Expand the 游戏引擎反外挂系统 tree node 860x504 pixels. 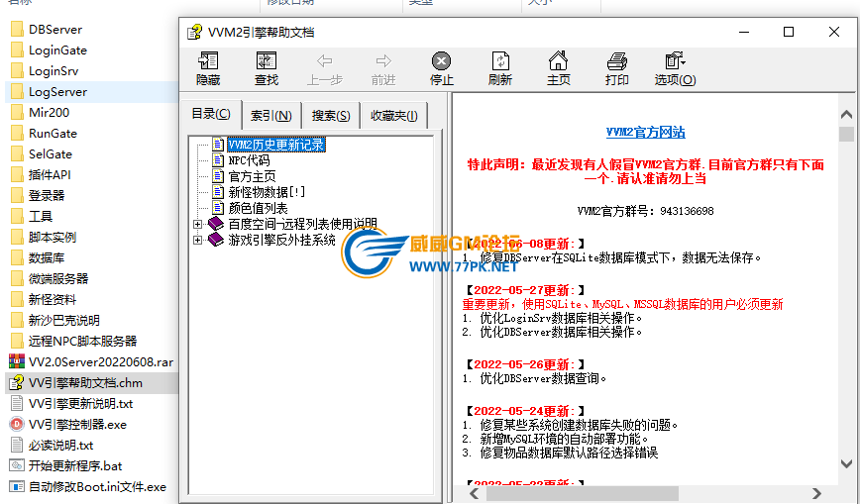point(198,240)
